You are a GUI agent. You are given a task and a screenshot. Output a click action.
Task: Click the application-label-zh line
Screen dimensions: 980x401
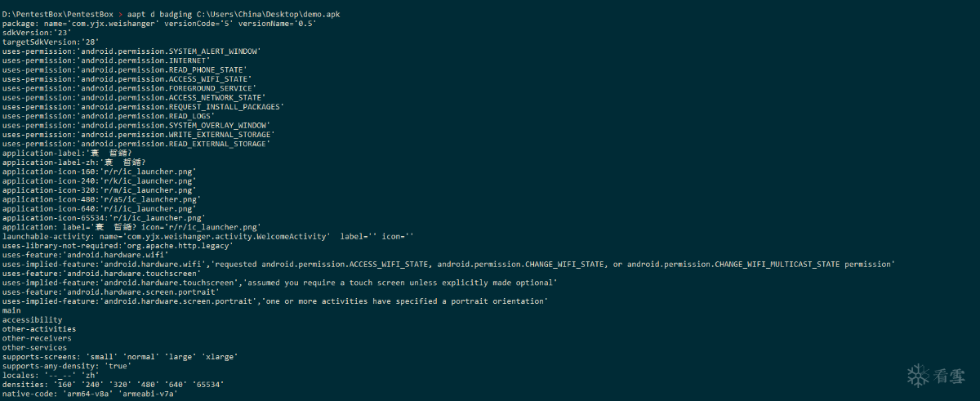[73, 163]
